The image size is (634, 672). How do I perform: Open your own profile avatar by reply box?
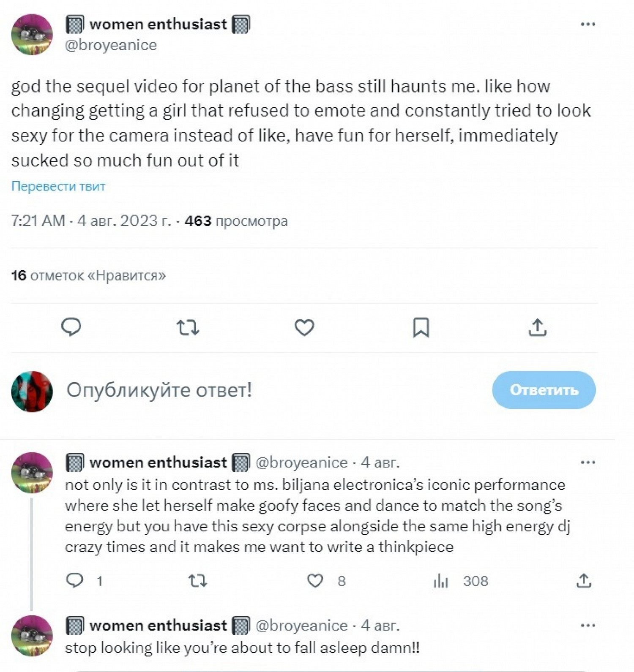click(x=32, y=391)
